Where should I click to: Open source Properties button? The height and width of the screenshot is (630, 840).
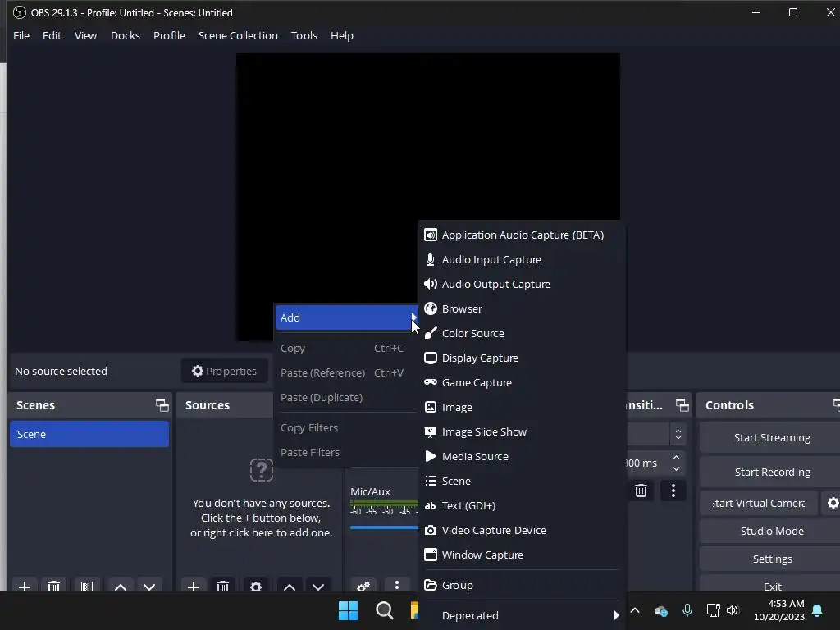(225, 372)
